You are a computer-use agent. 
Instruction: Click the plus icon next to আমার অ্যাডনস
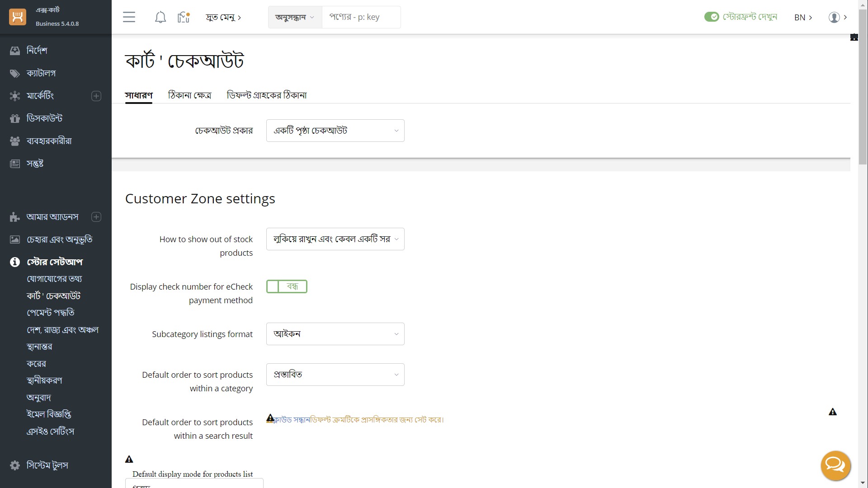[96, 217]
